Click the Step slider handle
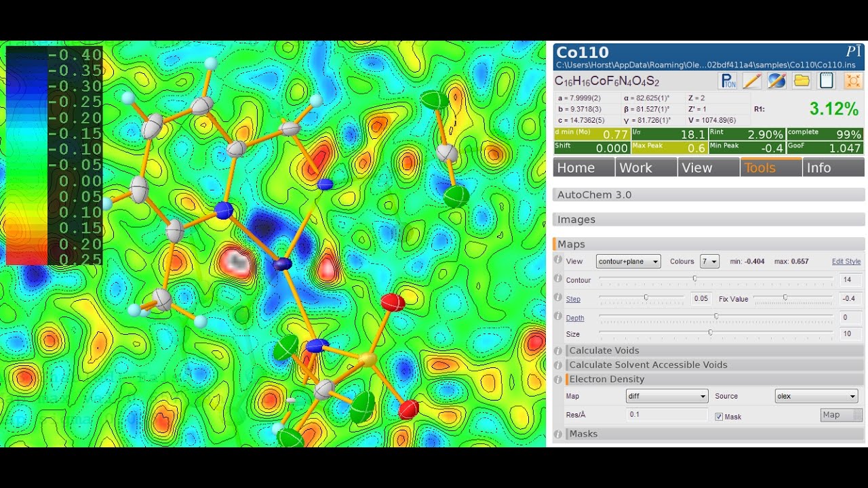This screenshot has height=488, width=868. pyautogui.click(x=646, y=298)
